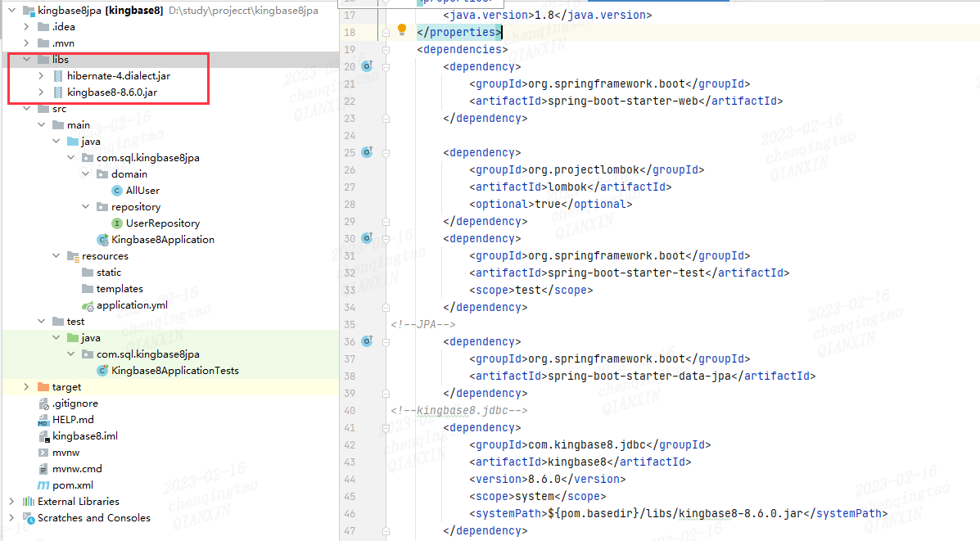Click the HELP.md markdown file icon
Screen dimensions: 980x541
pos(43,420)
